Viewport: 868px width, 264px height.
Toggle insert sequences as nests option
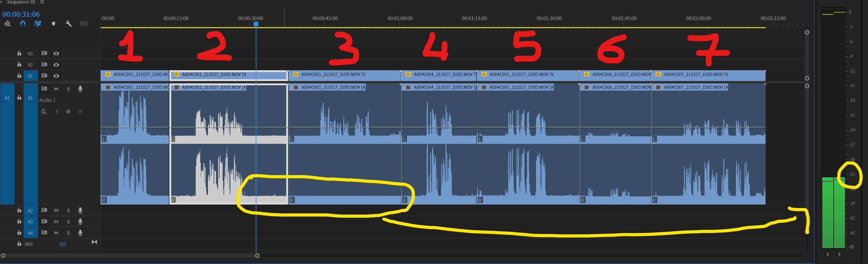[7, 24]
